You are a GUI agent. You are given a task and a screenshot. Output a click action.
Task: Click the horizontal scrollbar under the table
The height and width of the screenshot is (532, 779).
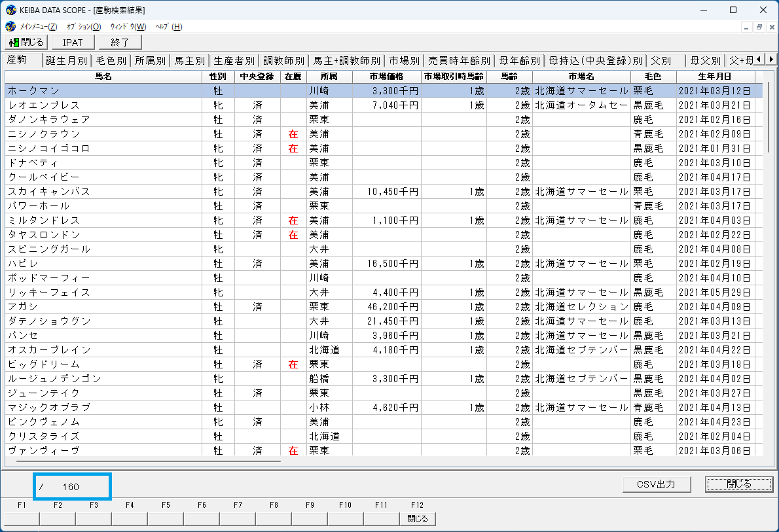[149, 461]
